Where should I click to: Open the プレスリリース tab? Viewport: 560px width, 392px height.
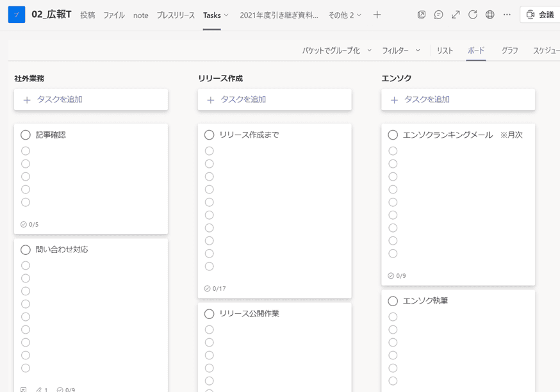point(176,15)
